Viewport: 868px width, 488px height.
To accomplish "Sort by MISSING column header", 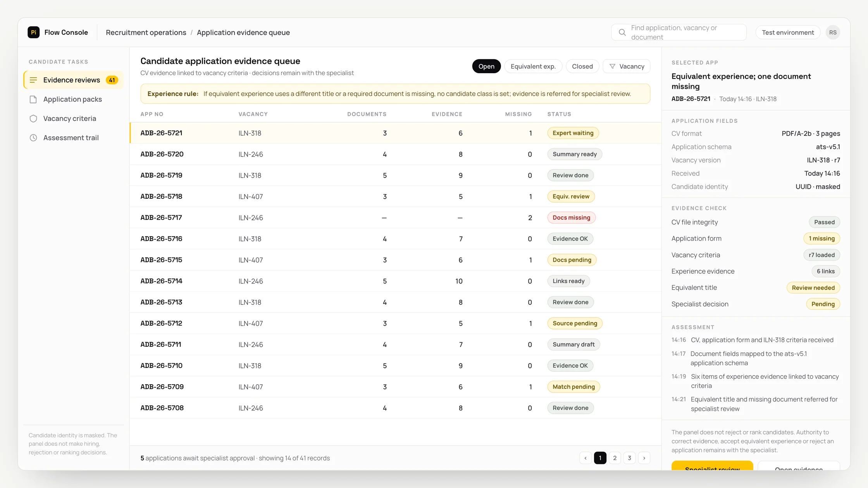I will click(518, 114).
